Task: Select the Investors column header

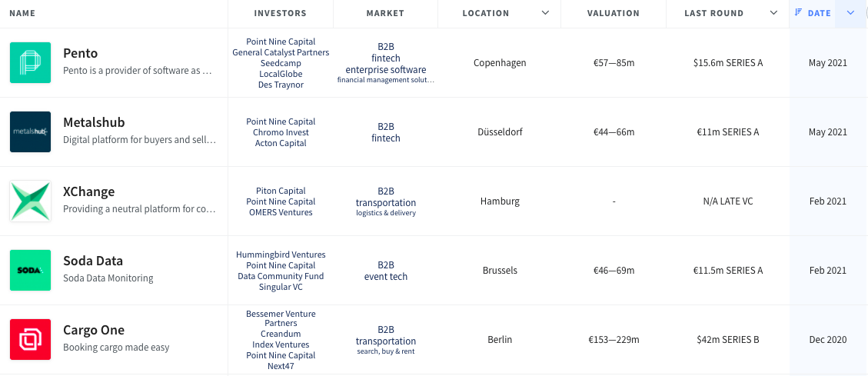Action: (x=280, y=13)
